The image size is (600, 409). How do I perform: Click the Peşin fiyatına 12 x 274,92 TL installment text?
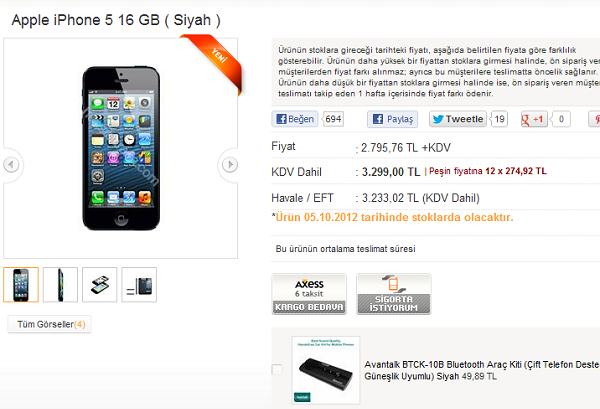pyautogui.click(x=488, y=171)
